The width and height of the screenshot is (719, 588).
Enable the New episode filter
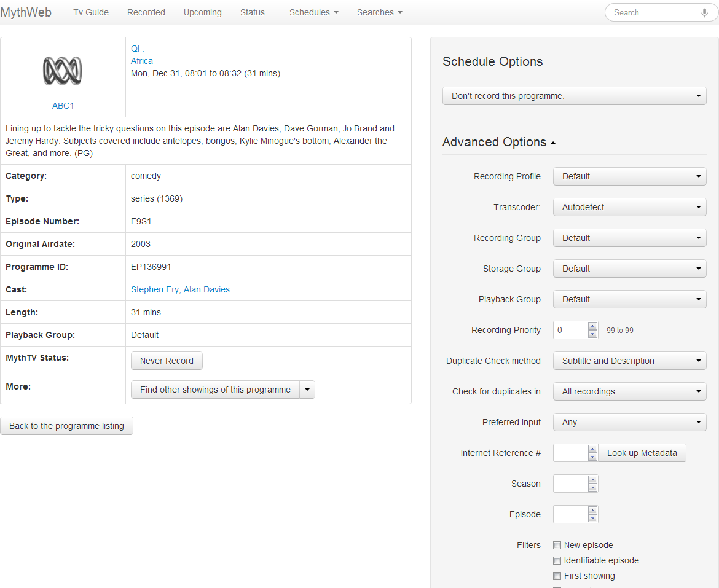tap(557, 546)
